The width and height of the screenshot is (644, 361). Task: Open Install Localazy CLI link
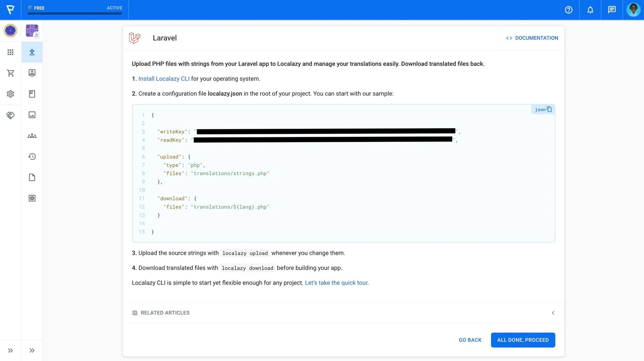(164, 79)
